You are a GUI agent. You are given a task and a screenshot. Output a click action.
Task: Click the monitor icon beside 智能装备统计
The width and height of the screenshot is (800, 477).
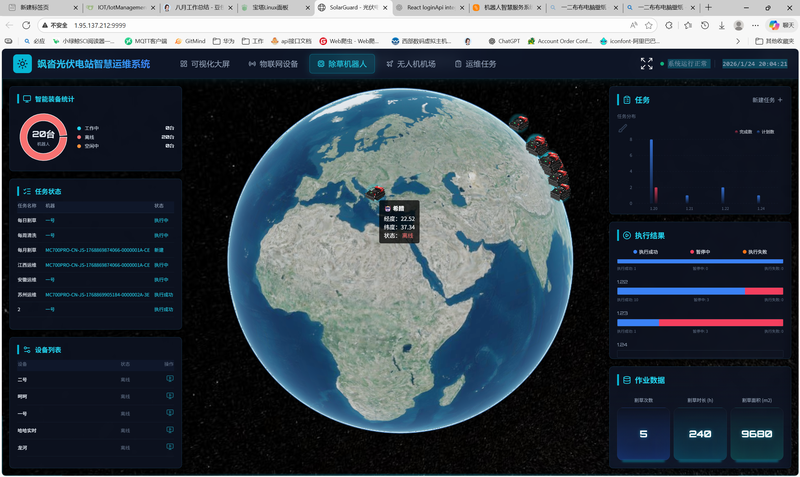coord(27,99)
